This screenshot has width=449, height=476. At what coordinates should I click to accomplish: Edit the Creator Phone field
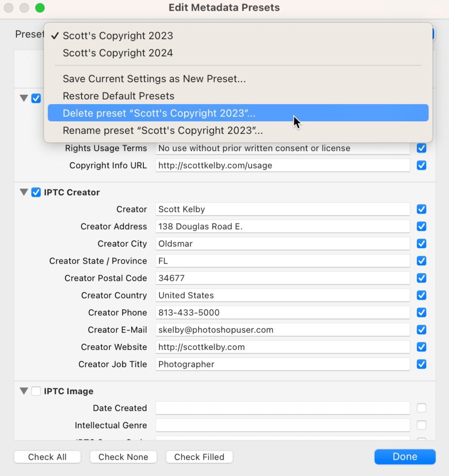click(x=283, y=312)
